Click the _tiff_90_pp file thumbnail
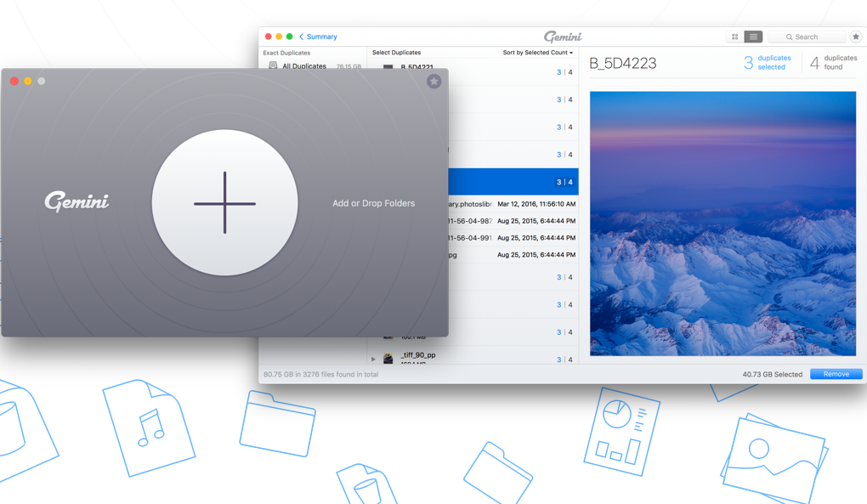 (x=389, y=357)
